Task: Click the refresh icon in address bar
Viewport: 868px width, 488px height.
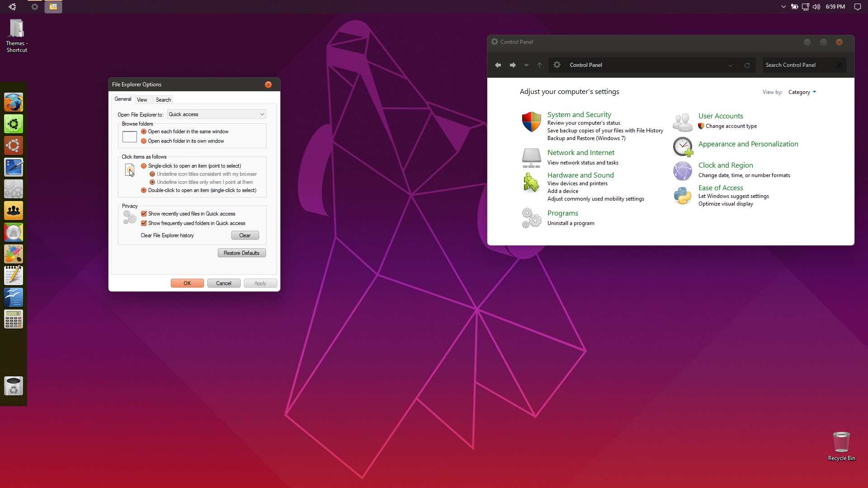Action: click(x=747, y=66)
